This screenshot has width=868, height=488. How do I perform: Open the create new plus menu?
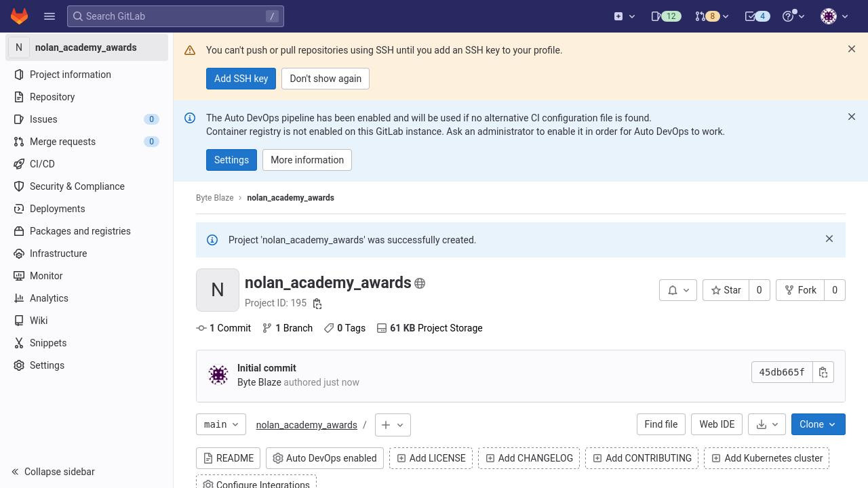click(x=625, y=16)
